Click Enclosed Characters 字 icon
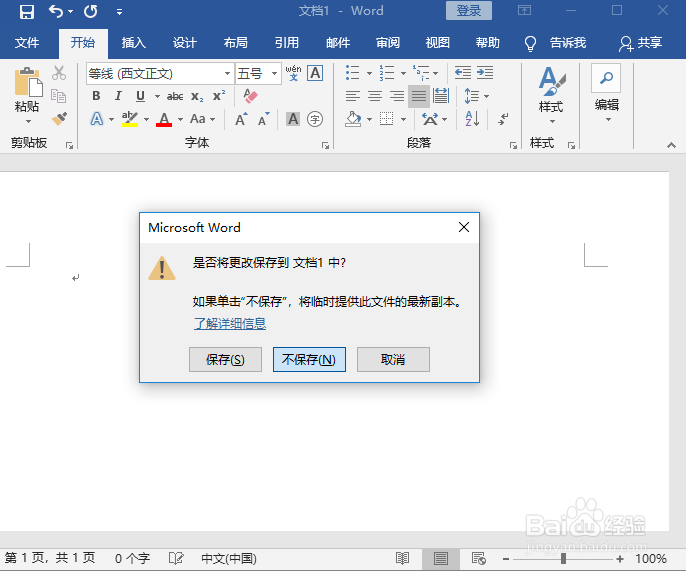Viewport: 686px width, 571px height. 315,119
